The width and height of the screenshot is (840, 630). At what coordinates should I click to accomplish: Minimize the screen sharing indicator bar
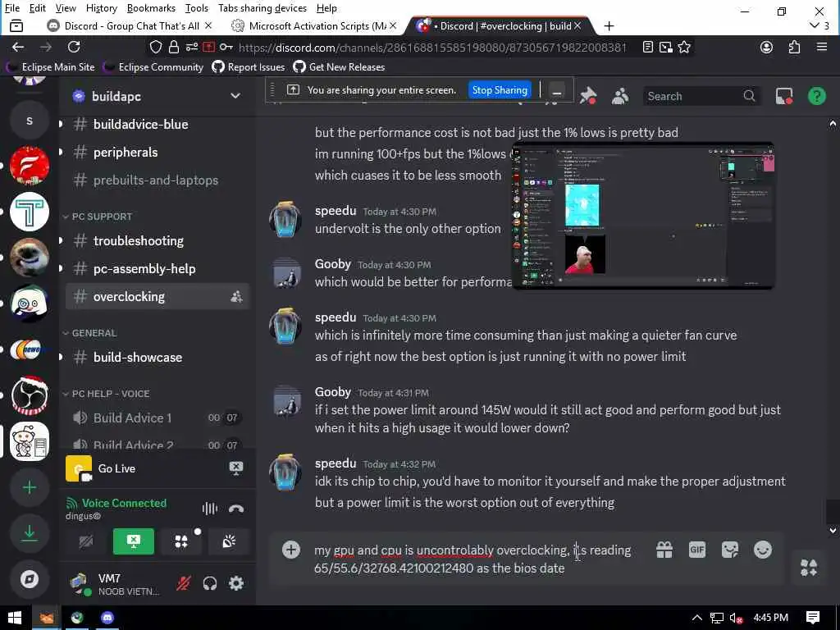coord(557,92)
